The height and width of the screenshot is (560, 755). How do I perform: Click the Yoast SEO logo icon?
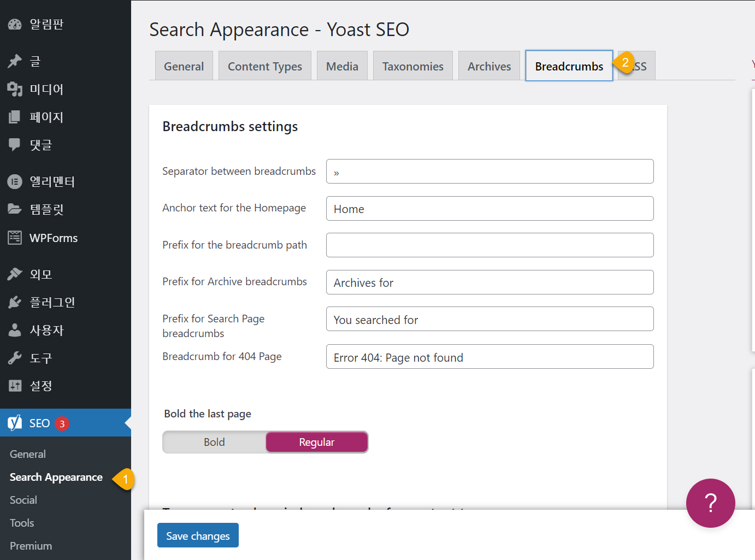coord(15,423)
